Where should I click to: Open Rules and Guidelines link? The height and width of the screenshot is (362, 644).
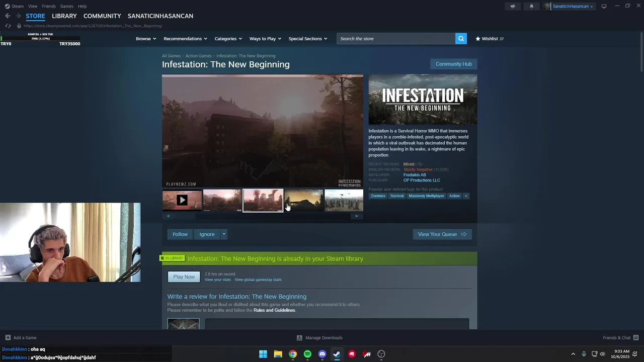pos(274,310)
